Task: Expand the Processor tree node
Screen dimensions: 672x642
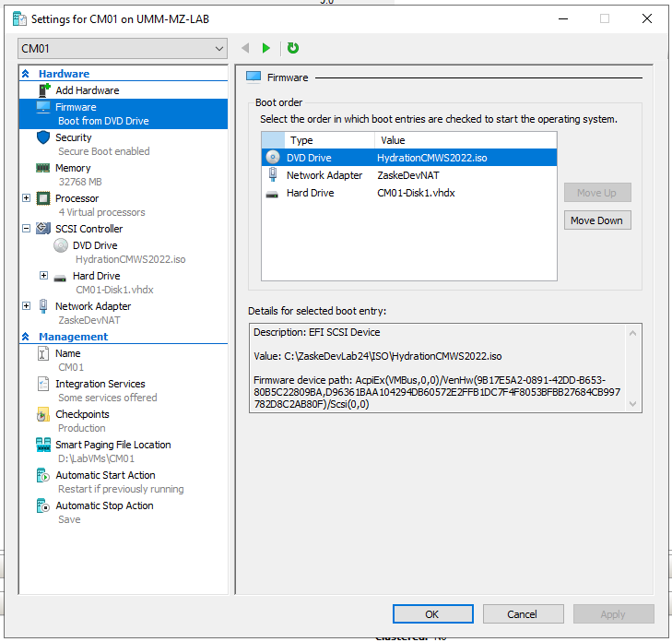Action: tap(26, 198)
